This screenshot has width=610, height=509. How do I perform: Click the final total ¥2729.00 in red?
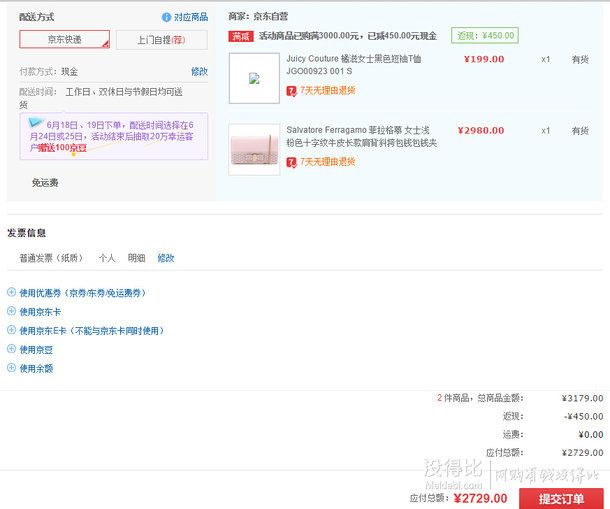tap(480, 498)
